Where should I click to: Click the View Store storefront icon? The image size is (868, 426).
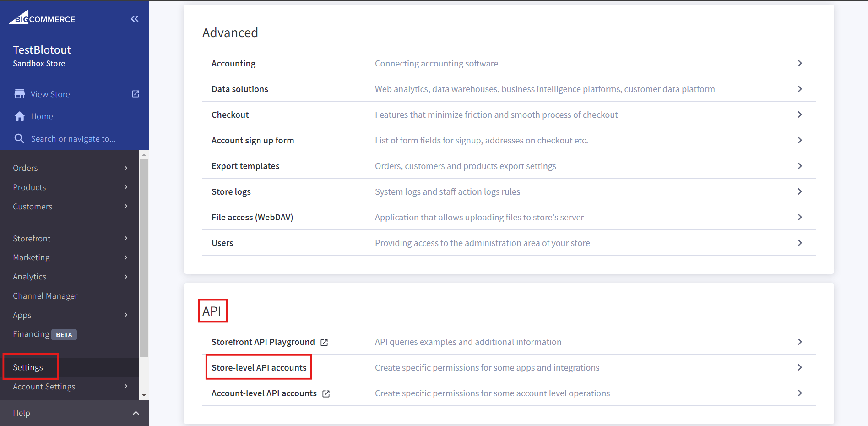[20, 94]
